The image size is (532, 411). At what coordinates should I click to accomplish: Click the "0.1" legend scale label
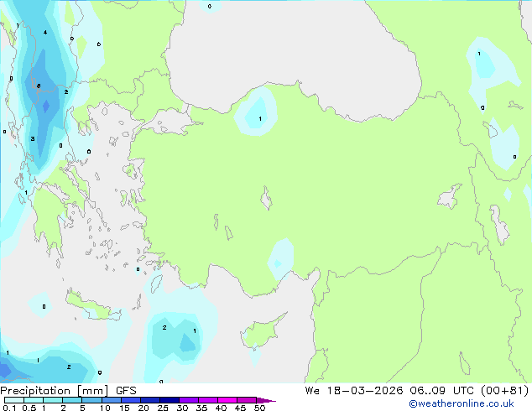(x=9, y=408)
